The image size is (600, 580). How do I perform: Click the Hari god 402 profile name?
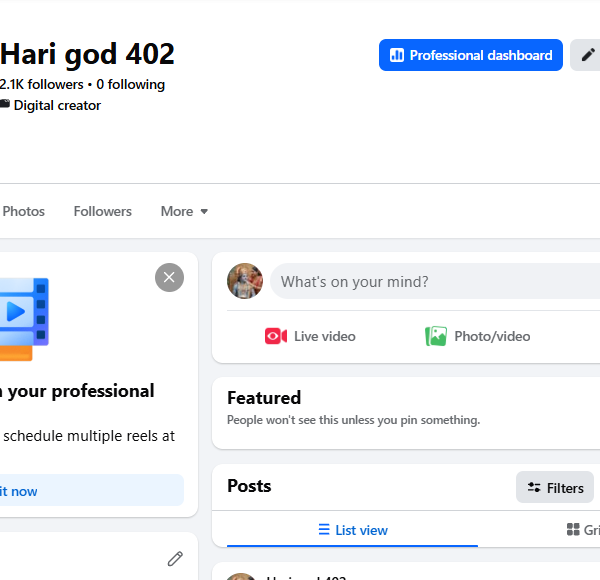87,54
